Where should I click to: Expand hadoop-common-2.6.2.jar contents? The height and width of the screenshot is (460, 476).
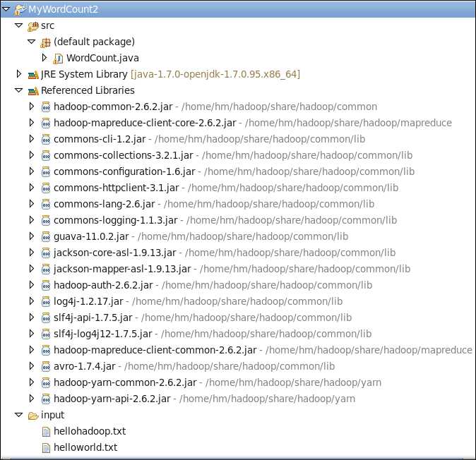pyautogui.click(x=32, y=106)
